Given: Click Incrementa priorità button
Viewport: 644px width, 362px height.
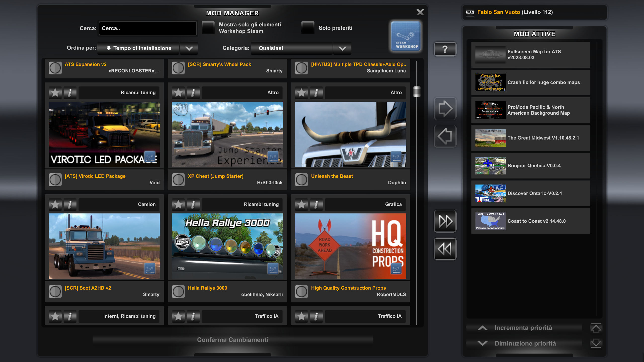Looking at the screenshot, I should click(523, 328).
